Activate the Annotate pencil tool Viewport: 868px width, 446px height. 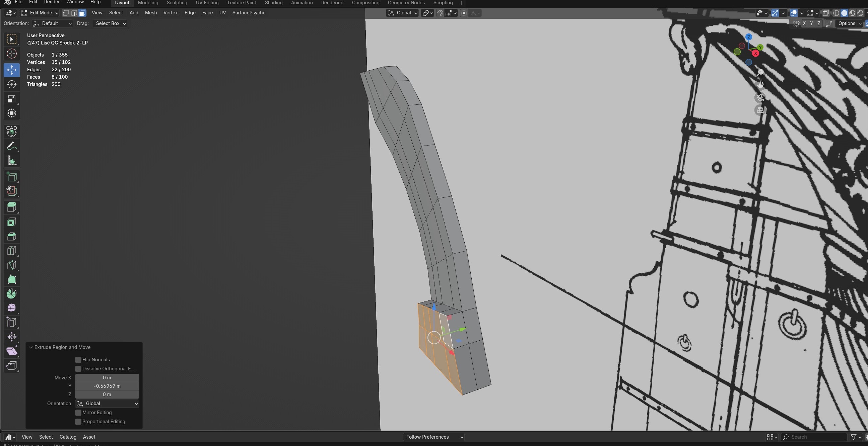point(11,146)
